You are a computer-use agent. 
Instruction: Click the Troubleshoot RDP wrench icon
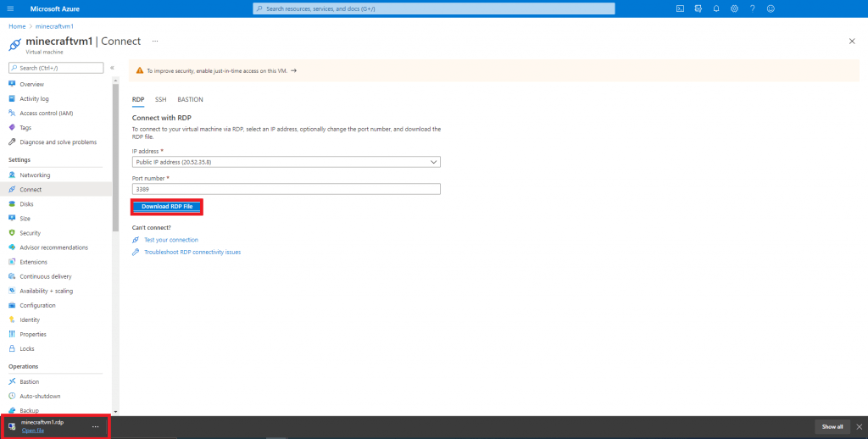136,252
